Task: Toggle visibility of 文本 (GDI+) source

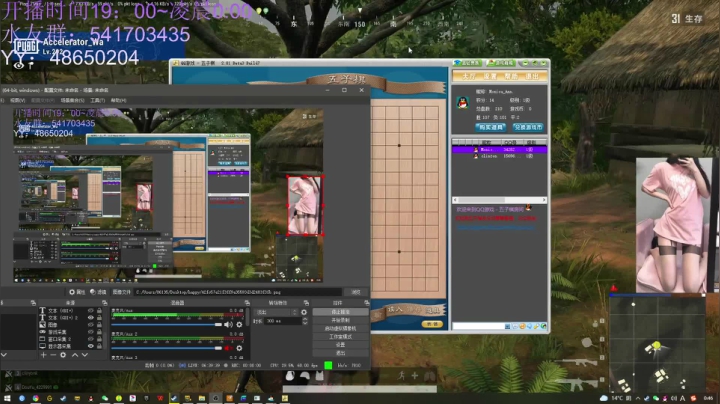Action: click(90, 311)
